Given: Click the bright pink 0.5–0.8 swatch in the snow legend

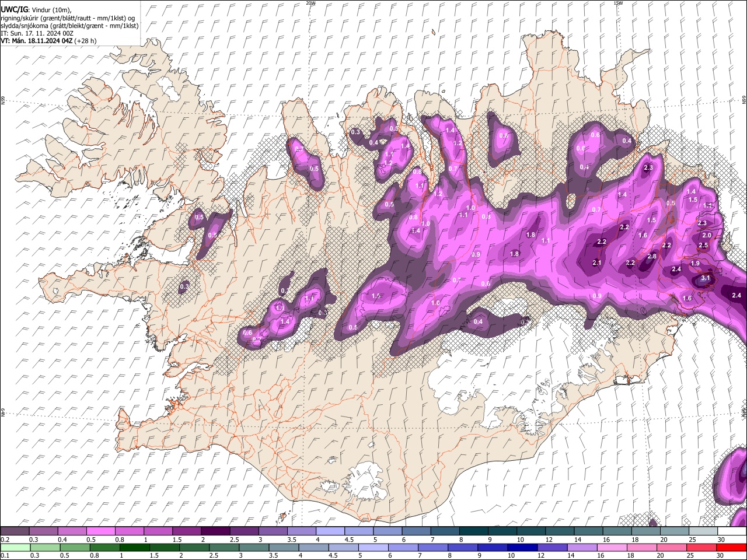Looking at the screenshot, I should click(x=100, y=531).
